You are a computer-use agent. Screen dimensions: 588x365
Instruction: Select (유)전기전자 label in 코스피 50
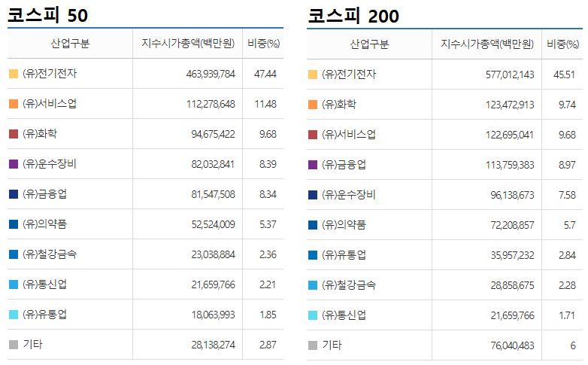50,74
